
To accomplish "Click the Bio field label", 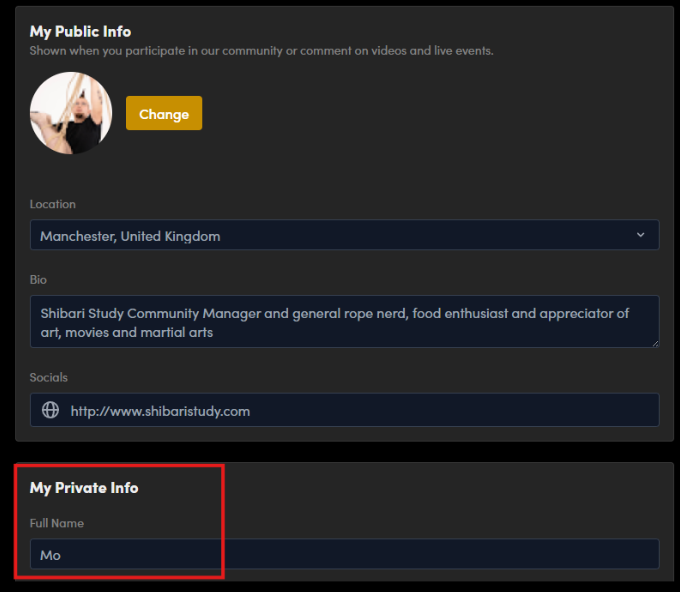I will coord(38,280).
